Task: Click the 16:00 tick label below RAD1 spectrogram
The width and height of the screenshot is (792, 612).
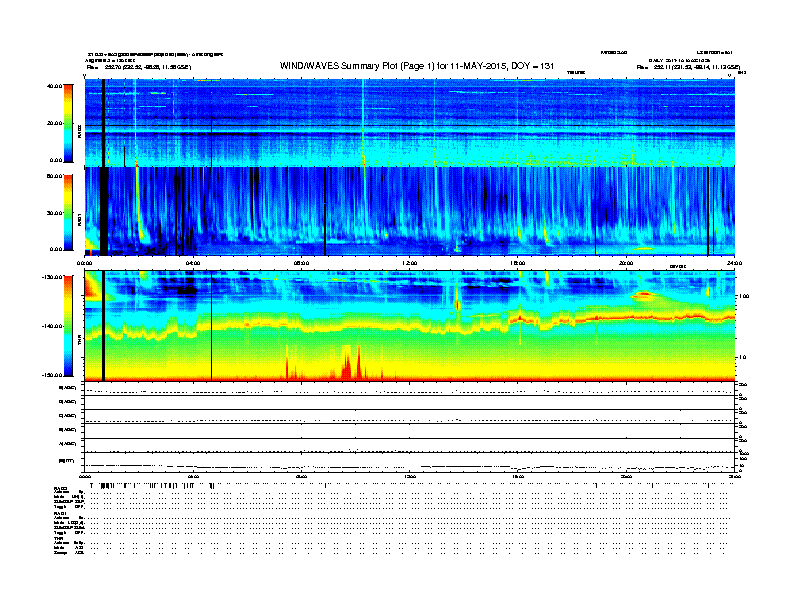Action: [518, 263]
